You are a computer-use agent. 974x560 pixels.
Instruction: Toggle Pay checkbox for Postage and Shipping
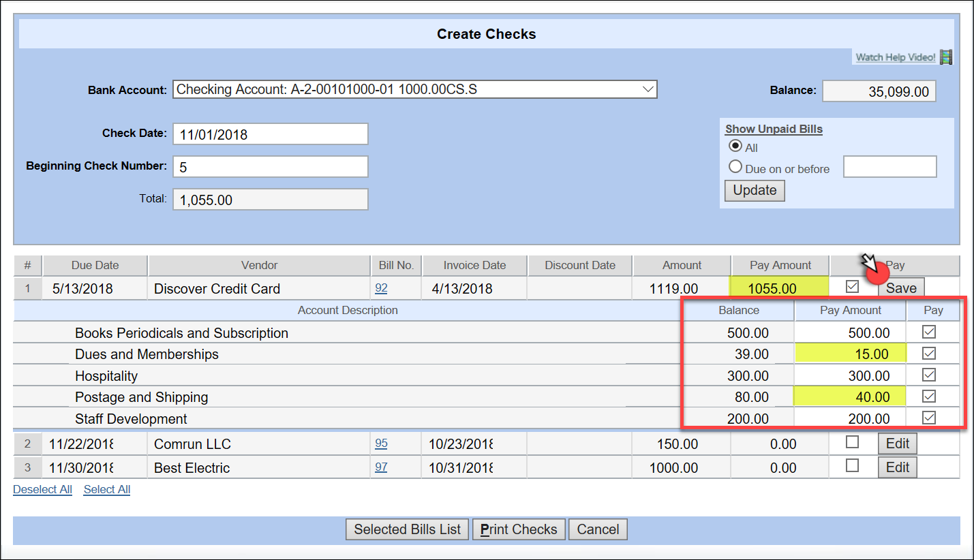coord(928,396)
